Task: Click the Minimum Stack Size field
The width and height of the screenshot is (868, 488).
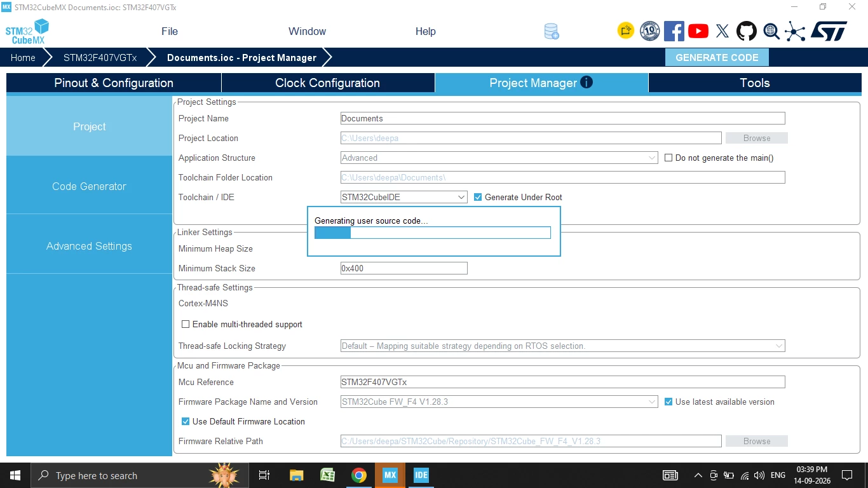Action: pyautogui.click(x=404, y=268)
